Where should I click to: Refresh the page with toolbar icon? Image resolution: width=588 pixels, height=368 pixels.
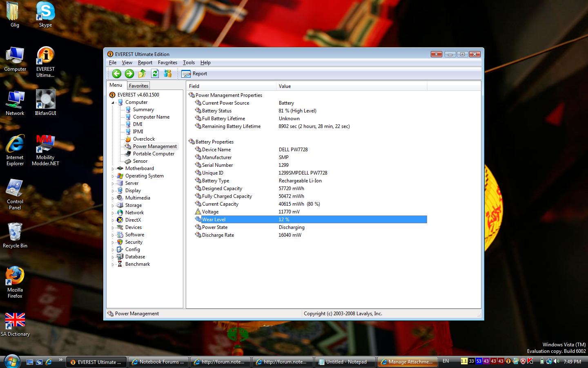point(155,74)
